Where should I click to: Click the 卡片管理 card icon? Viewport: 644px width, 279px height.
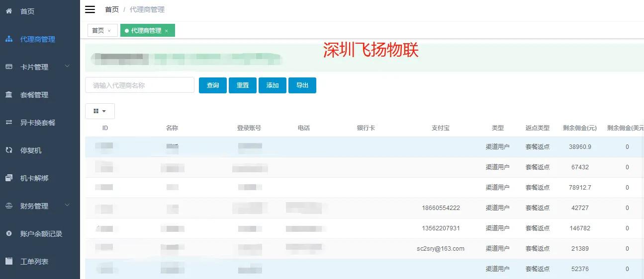coord(8,67)
